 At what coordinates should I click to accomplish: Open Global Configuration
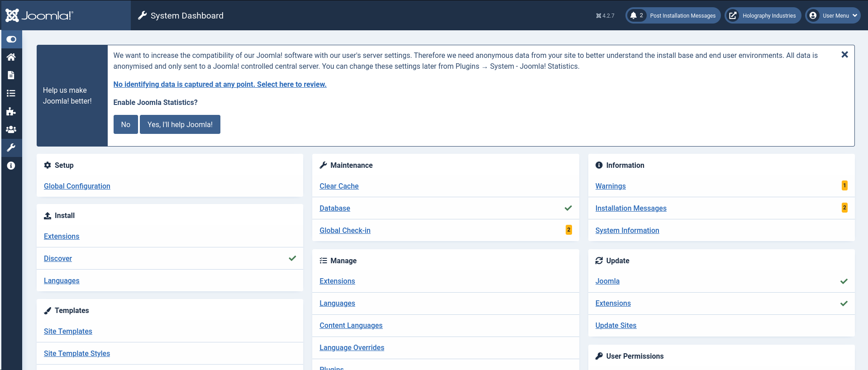77,186
